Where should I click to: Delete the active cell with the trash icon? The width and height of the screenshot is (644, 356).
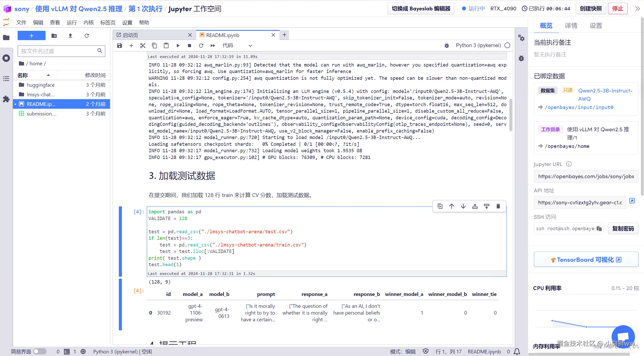click(x=498, y=206)
